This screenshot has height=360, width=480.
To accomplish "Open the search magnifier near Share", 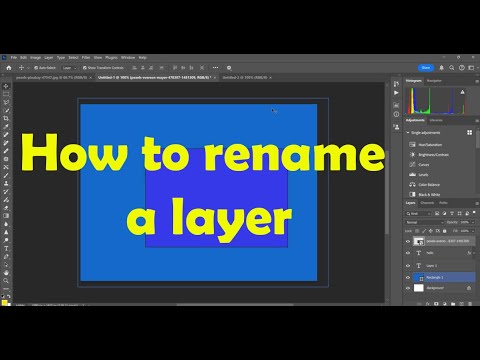I will pyautogui.click(x=452, y=68).
